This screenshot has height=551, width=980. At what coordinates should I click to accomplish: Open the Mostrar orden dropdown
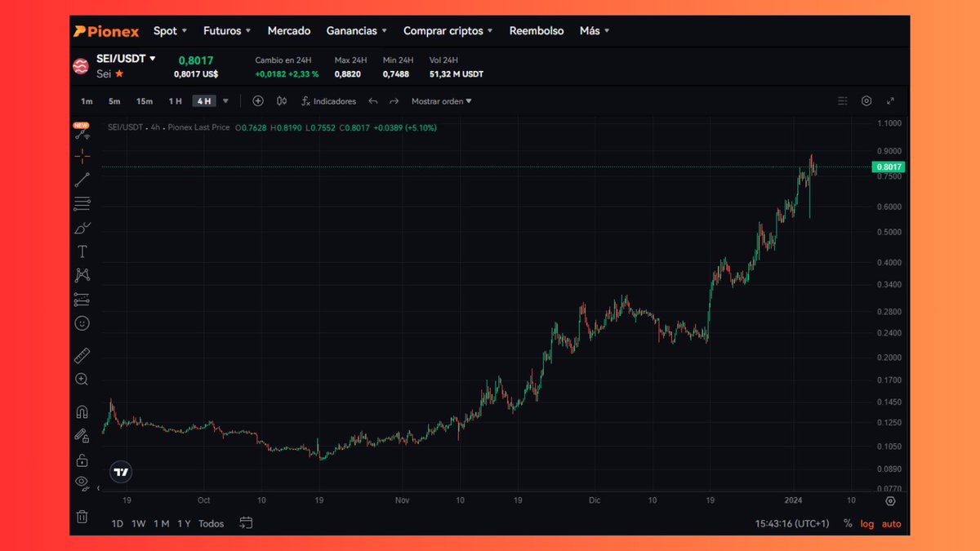coord(442,101)
